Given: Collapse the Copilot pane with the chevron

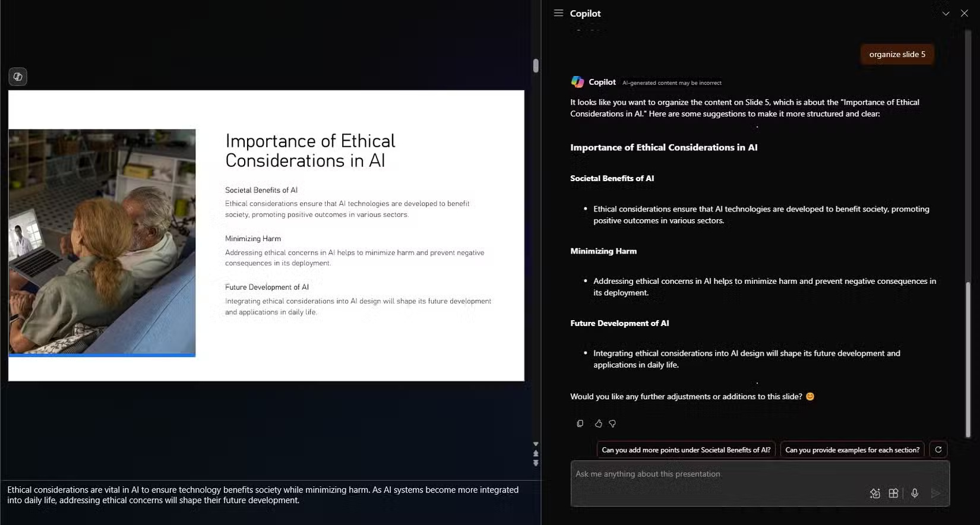Looking at the screenshot, I should pos(946,13).
